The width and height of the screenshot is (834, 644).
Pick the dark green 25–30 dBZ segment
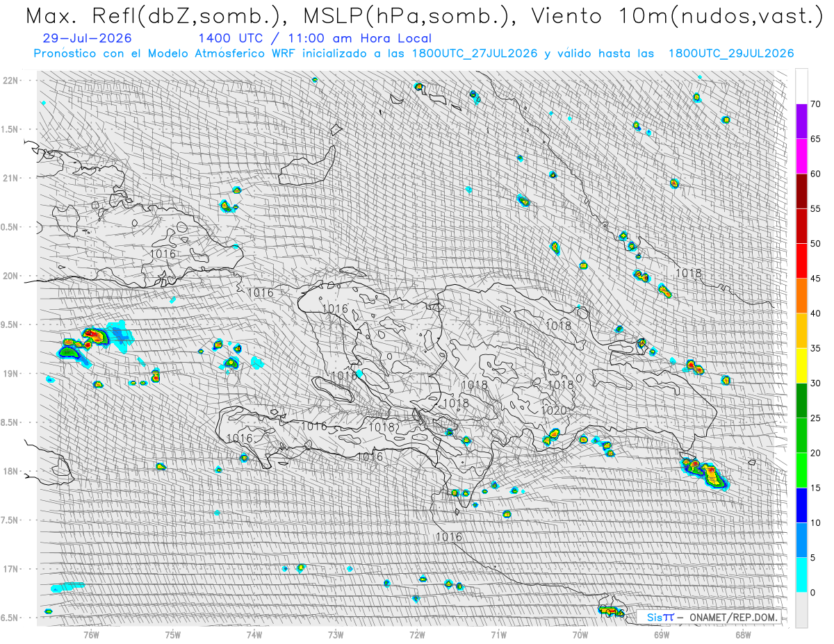(x=801, y=400)
